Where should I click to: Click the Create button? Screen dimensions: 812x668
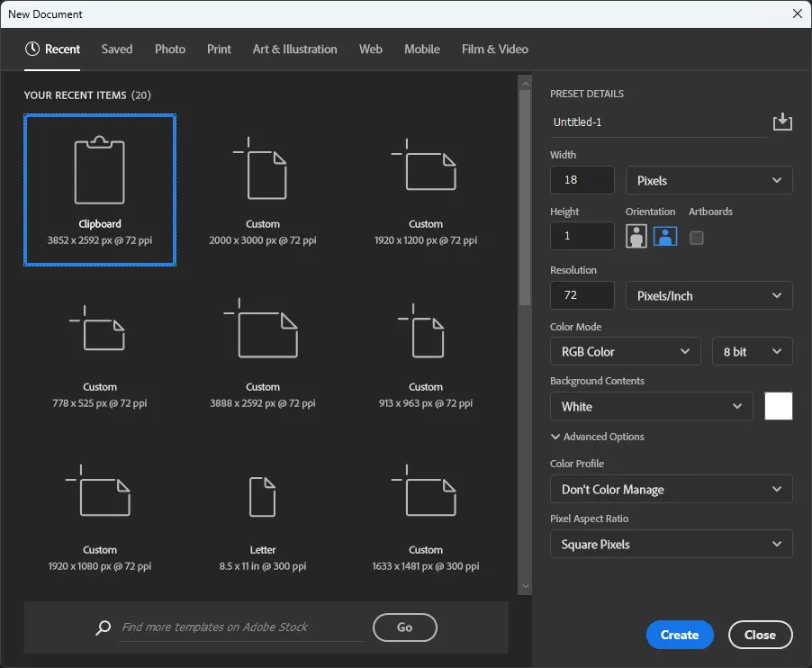pyautogui.click(x=679, y=635)
